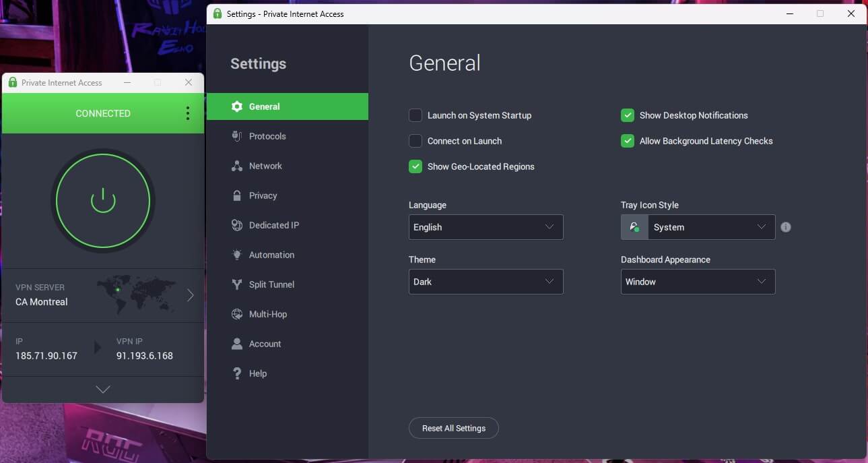
Task: Click the Multi-Hop globe icon
Action: tap(237, 314)
